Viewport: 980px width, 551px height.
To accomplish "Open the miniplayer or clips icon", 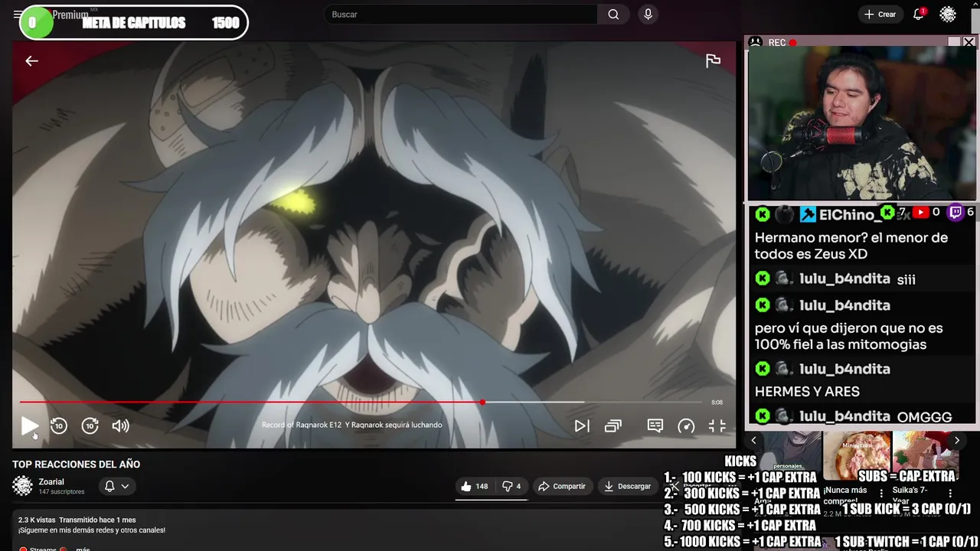I will pos(613,426).
